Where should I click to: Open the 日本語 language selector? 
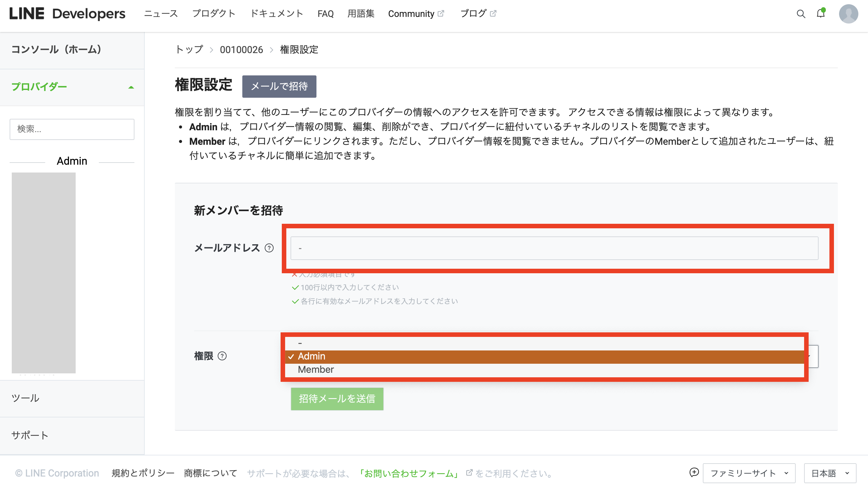point(830,473)
